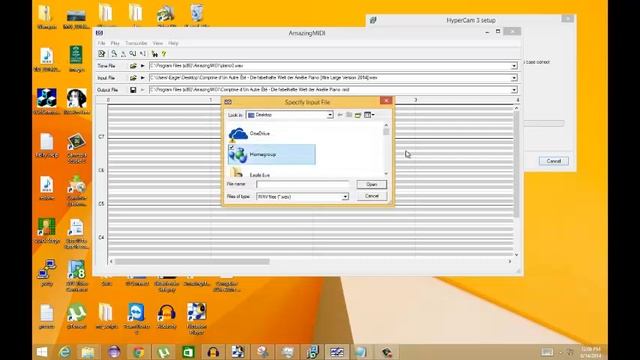The height and width of the screenshot is (360, 640).
Task: Open the headphones Audacity desktop shortcut
Action: pyautogui.click(x=167, y=316)
